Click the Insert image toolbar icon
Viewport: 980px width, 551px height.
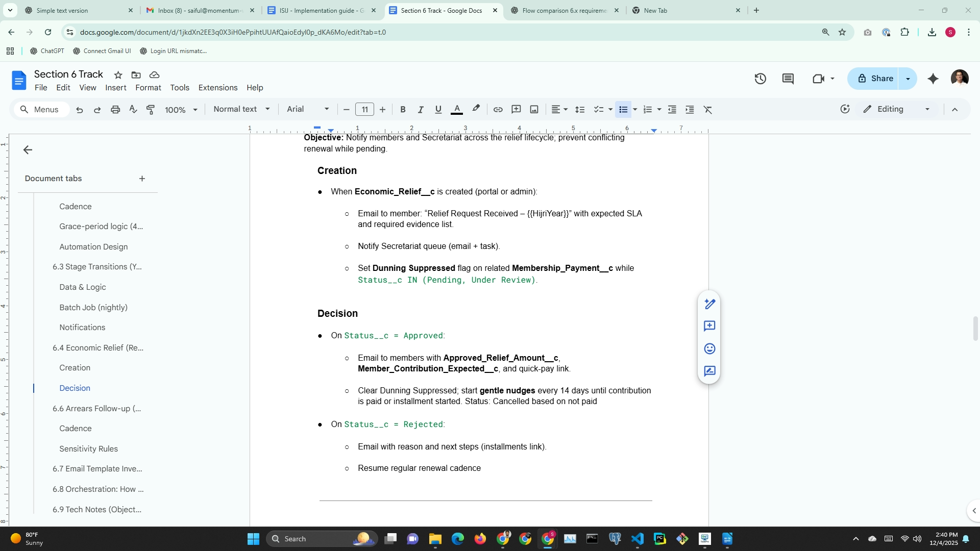pyautogui.click(x=534, y=109)
